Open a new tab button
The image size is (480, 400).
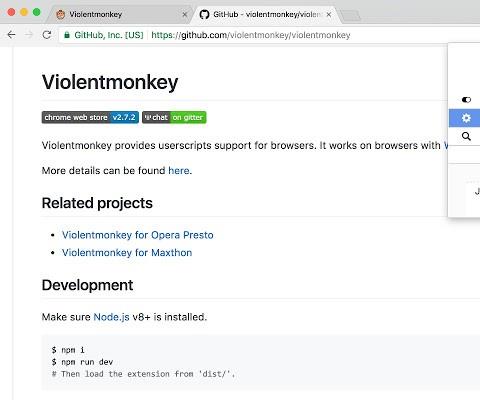point(351,15)
